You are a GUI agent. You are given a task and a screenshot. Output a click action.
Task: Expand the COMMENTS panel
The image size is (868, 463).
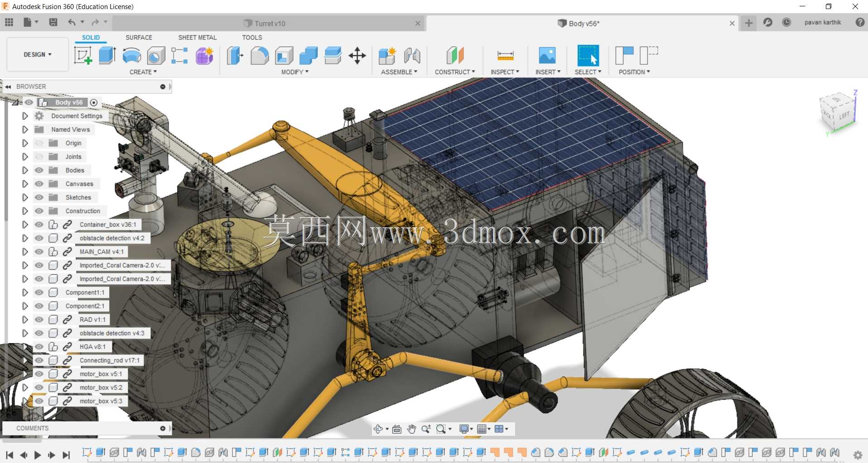tap(163, 428)
